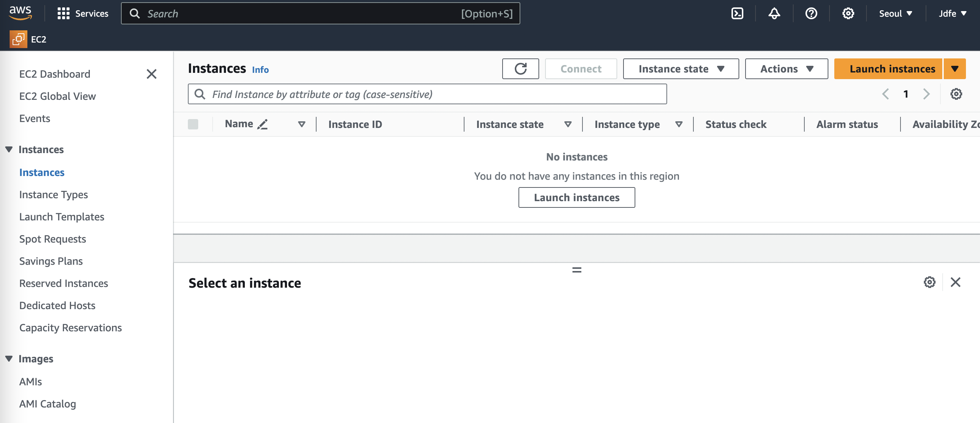The image size is (980, 423).
Task: Click the help question mark icon
Action: coord(811,14)
